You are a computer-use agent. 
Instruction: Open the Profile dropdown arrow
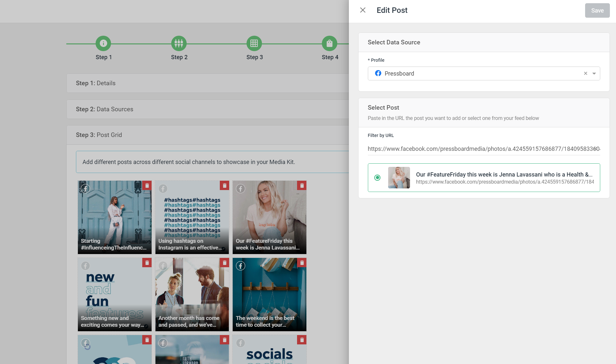[x=594, y=73]
